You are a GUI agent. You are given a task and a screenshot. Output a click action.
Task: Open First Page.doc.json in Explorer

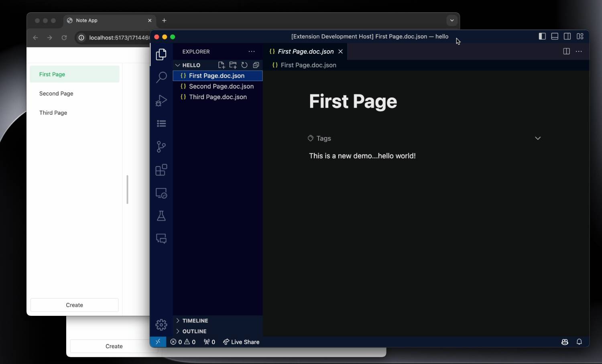click(x=218, y=75)
